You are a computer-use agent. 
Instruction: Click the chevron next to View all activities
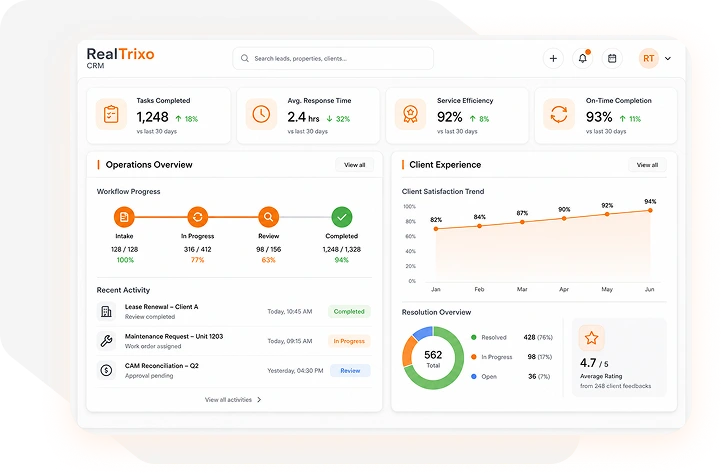[x=259, y=400]
